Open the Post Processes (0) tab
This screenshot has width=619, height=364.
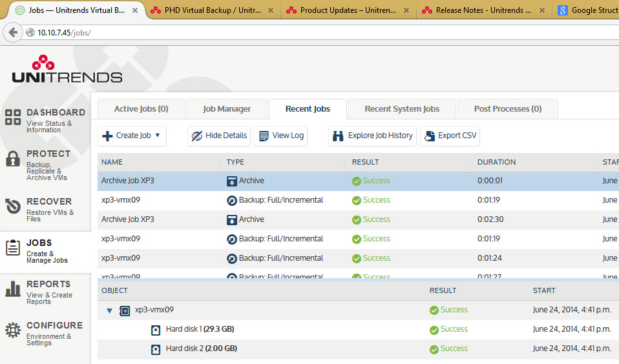[x=508, y=109]
